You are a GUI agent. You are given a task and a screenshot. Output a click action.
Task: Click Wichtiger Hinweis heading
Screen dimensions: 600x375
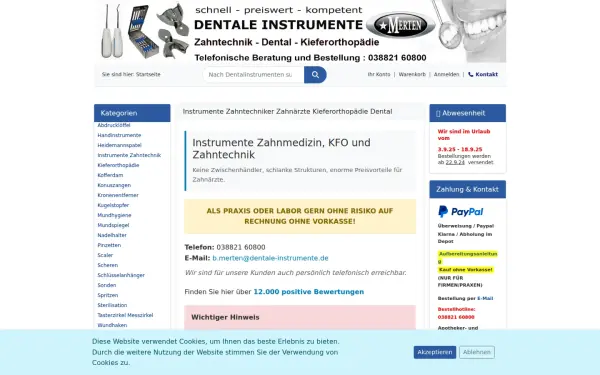225,317
